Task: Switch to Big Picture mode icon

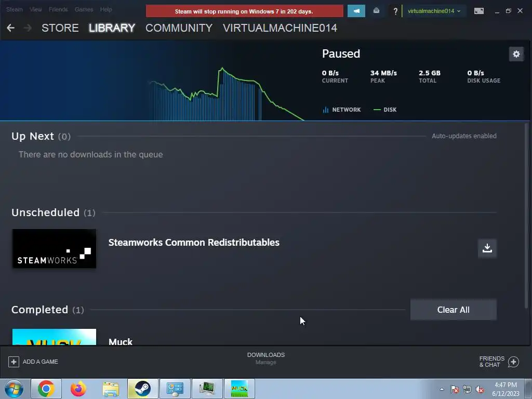Action: 478,11
